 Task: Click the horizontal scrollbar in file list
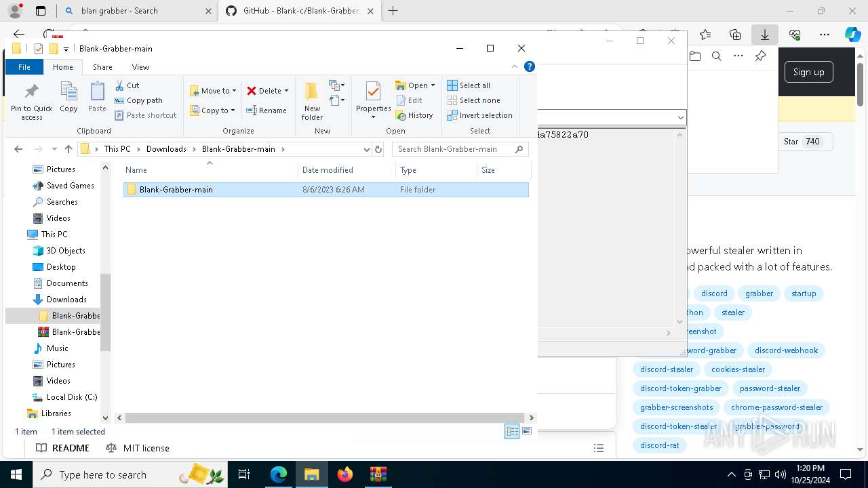[x=325, y=418]
